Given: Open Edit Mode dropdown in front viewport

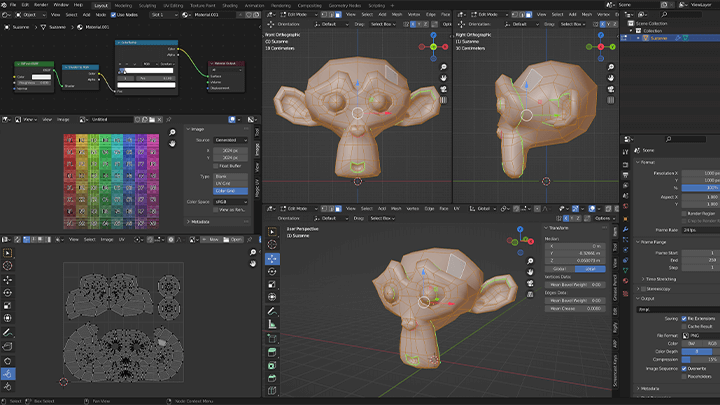Looking at the screenshot, I should [298, 15].
